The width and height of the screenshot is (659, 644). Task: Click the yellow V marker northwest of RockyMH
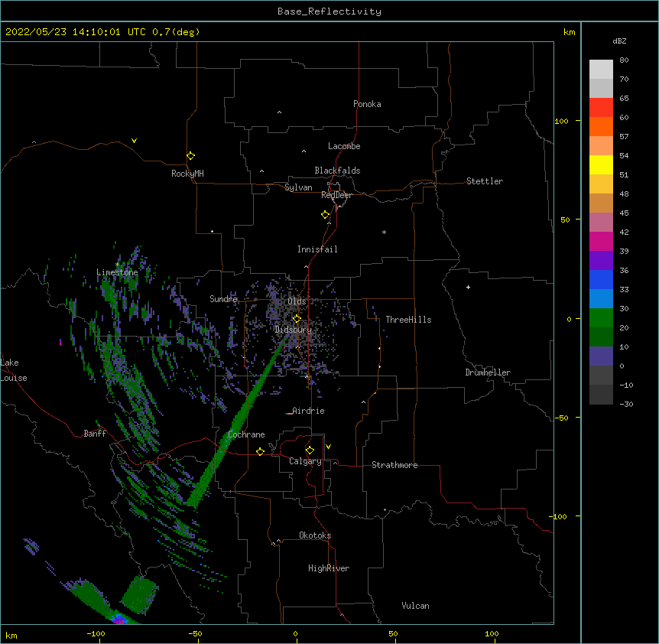[134, 141]
